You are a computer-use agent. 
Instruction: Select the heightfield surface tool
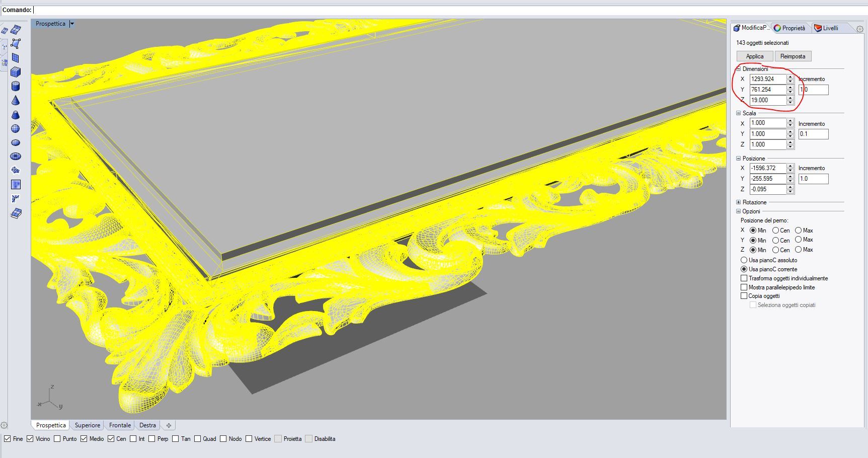pos(16,185)
